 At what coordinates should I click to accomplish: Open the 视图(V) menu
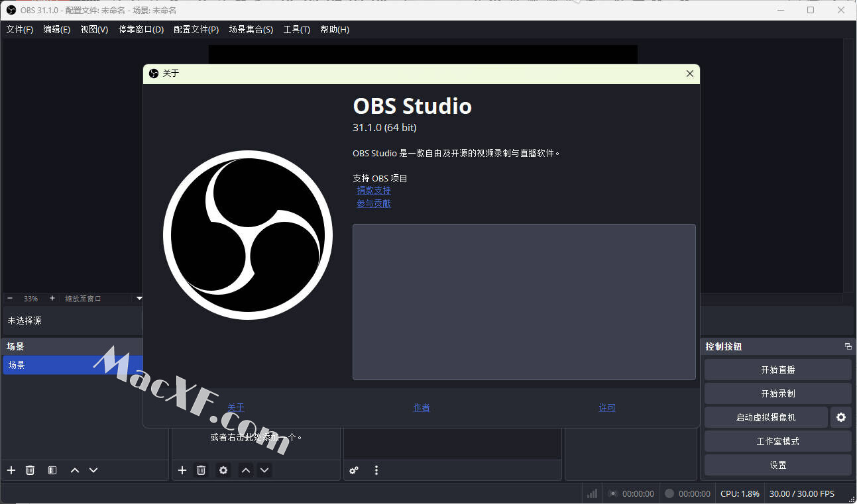94,30
